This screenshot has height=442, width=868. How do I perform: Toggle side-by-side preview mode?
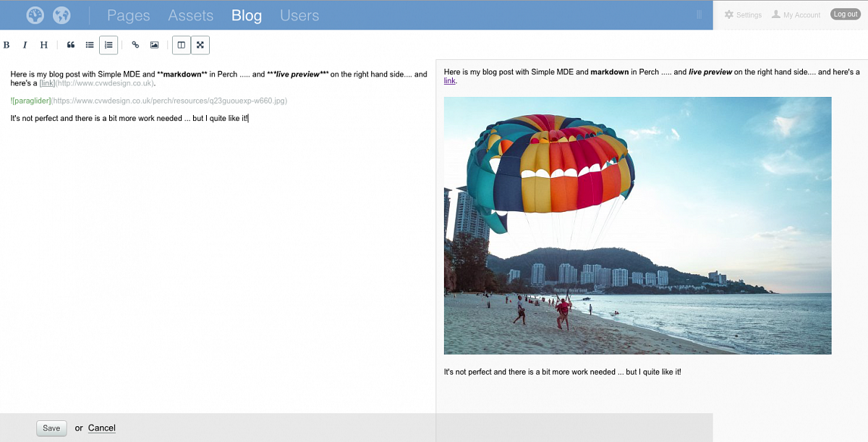click(182, 45)
